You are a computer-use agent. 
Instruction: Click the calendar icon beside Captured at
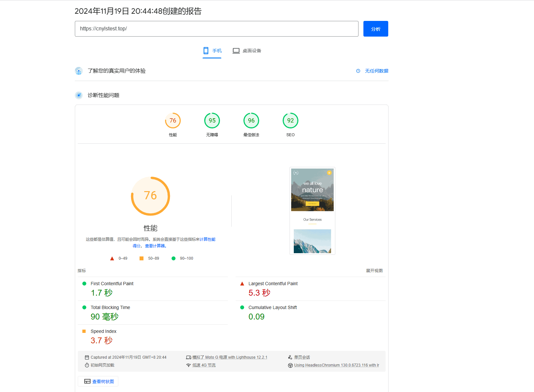click(87, 357)
